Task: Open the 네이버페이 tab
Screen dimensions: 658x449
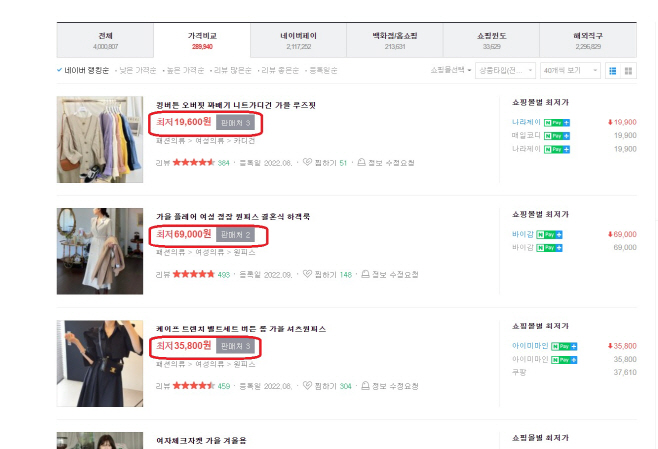Action: click(299, 41)
